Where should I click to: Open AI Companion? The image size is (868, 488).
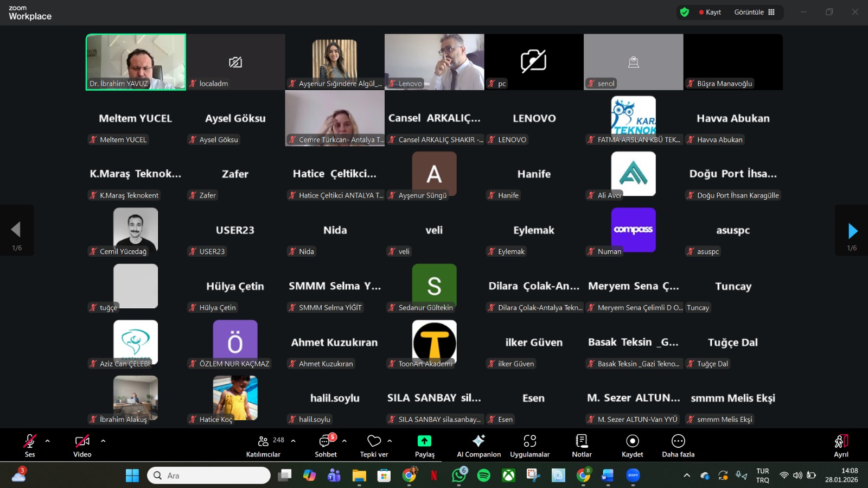[478, 446]
